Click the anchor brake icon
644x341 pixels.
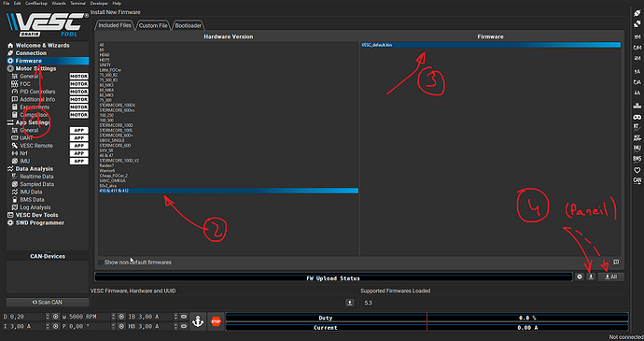point(198,321)
